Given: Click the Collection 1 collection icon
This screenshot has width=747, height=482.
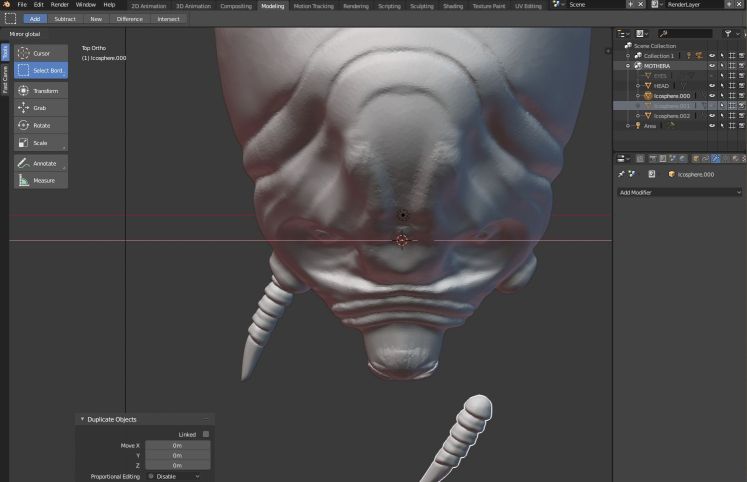Looking at the screenshot, I should point(638,56).
